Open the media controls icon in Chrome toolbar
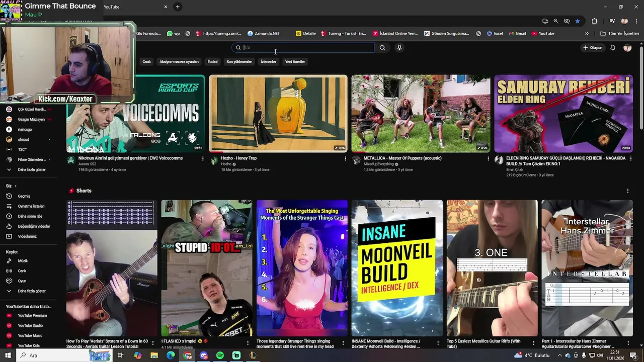Screen dimensions: 644x362 612,21
